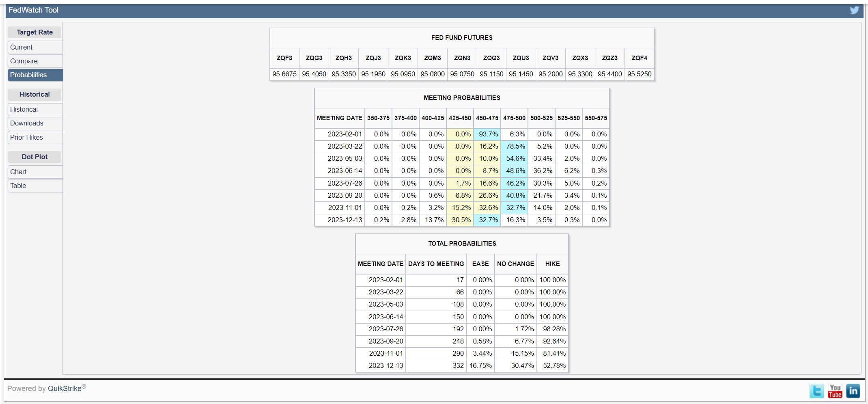Image resolution: width=868 pixels, height=404 pixels.
Task: Select the Current target rate tab
Action: click(x=35, y=47)
